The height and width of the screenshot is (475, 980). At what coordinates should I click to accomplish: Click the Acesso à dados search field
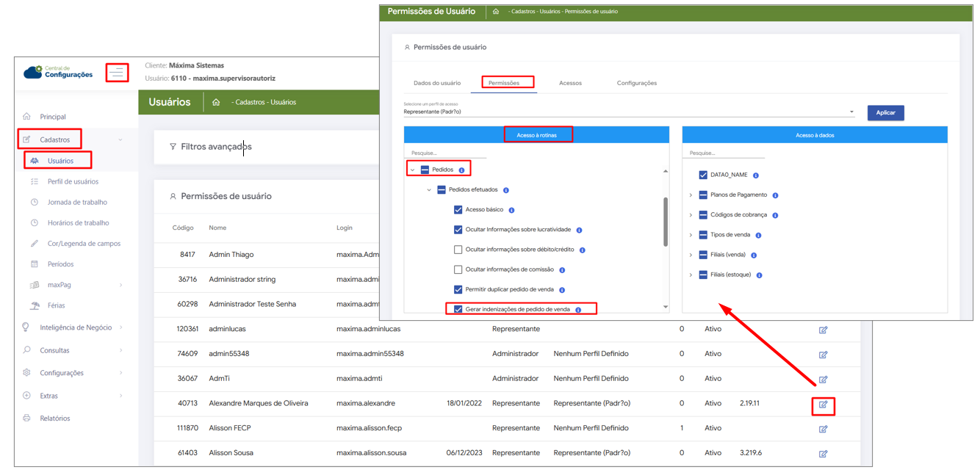[723, 153]
